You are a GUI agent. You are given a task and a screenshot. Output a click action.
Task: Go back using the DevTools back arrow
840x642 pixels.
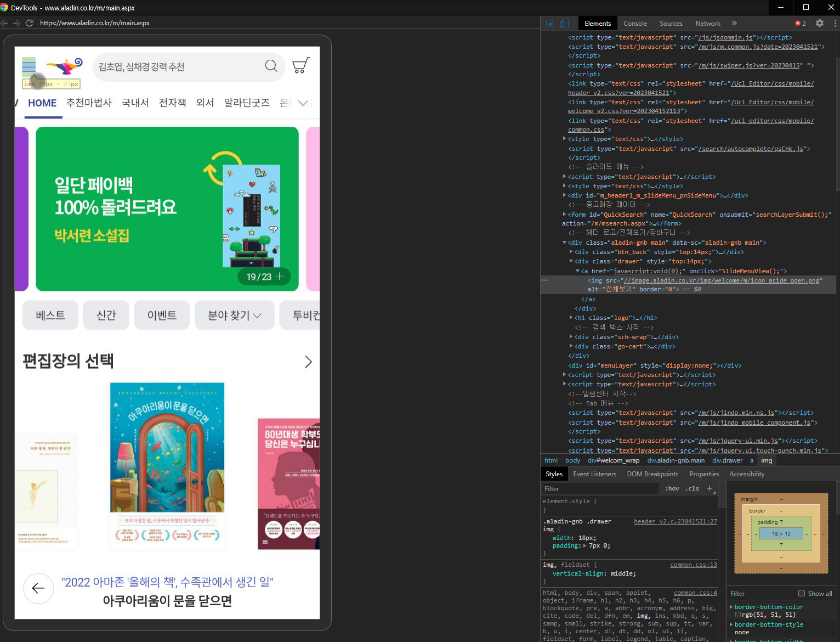(4, 23)
